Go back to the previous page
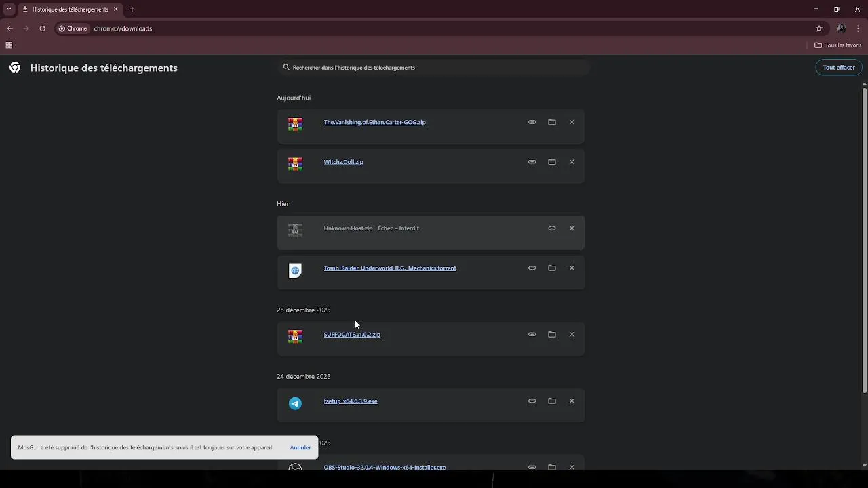Viewport: 868px width, 488px height. (9, 28)
